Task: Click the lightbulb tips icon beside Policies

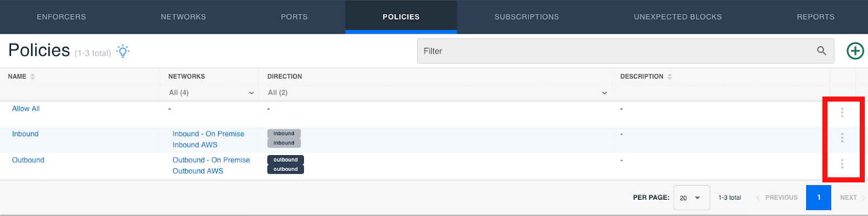Action: (x=123, y=51)
